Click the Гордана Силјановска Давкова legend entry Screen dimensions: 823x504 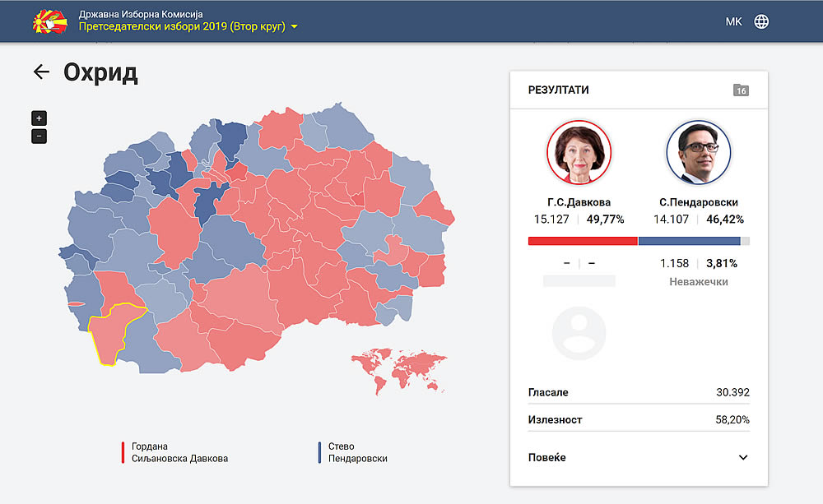[174, 452]
